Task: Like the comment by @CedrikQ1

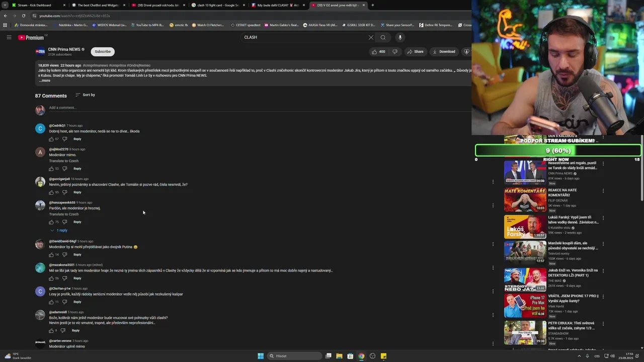Action: click(51, 139)
